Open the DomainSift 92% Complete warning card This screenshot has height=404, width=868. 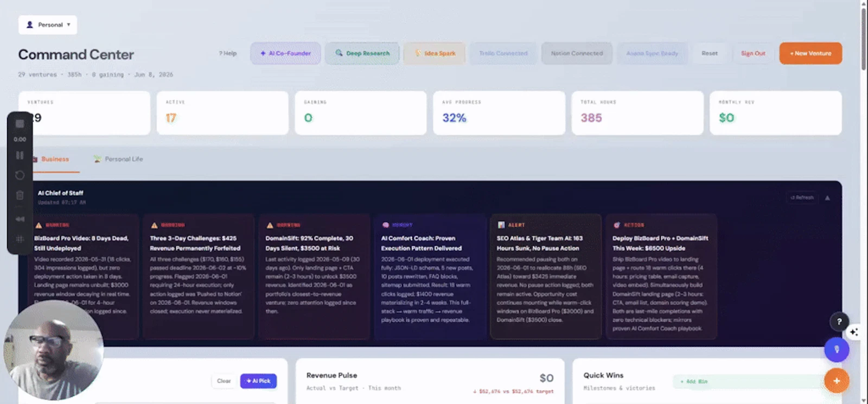click(314, 276)
